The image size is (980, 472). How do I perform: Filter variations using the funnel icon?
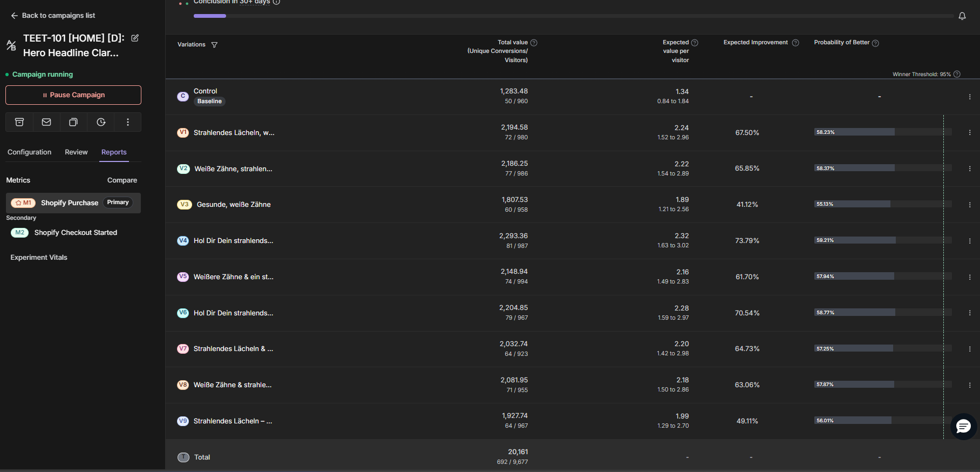tap(214, 45)
